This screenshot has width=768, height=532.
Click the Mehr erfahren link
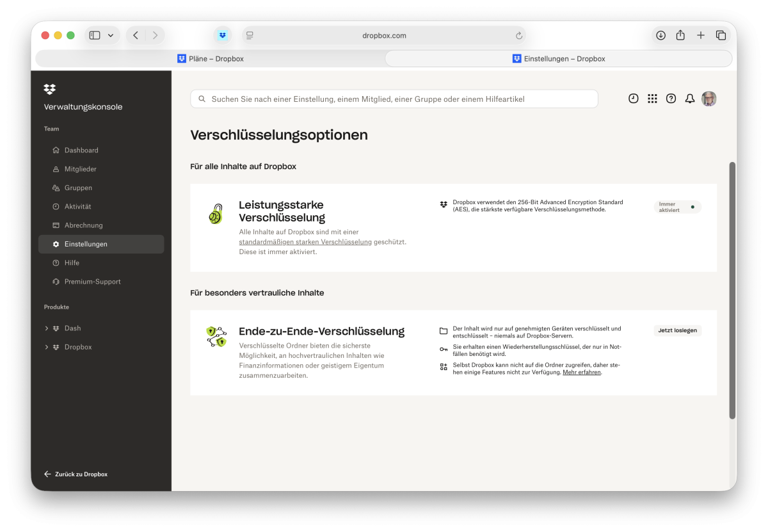pos(582,372)
